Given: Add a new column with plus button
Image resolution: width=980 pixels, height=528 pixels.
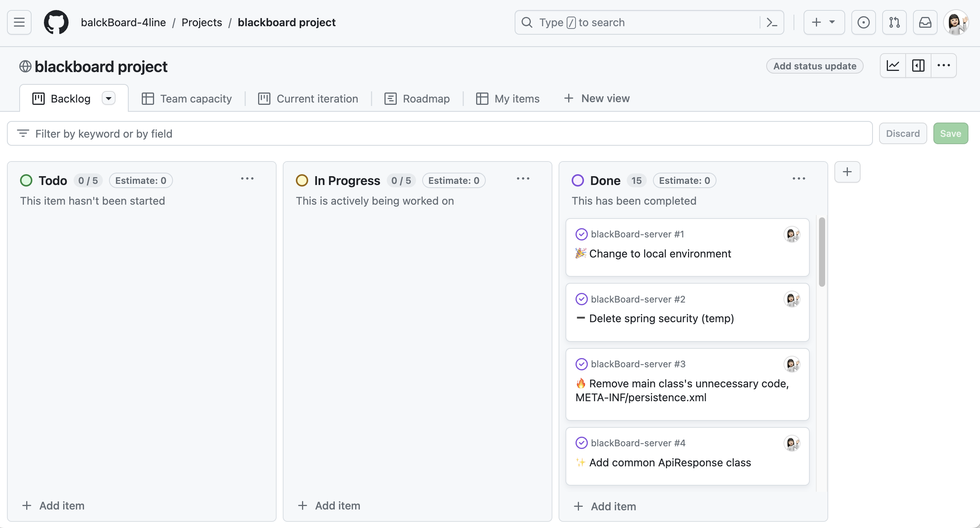Looking at the screenshot, I should pyautogui.click(x=847, y=172).
